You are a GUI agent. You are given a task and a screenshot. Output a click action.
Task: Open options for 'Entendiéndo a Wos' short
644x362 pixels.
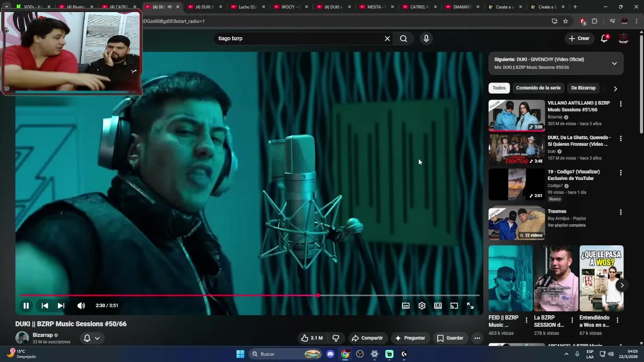(x=617, y=320)
